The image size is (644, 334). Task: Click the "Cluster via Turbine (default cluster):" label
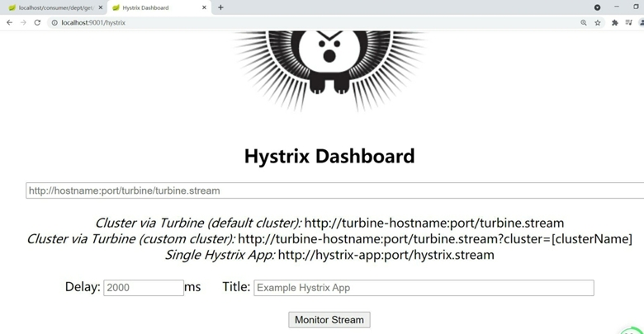coord(198,223)
